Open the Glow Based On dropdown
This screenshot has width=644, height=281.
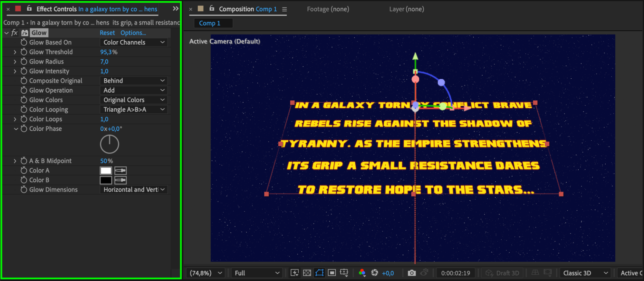click(134, 42)
